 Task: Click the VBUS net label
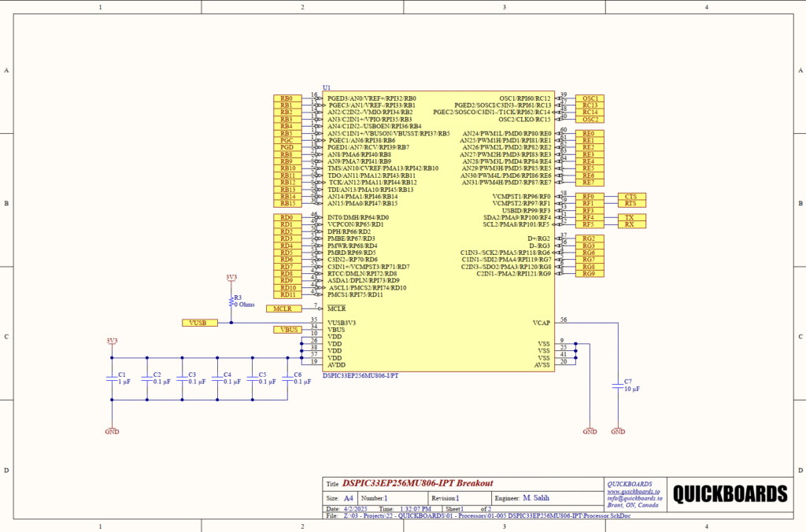[289, 330]
